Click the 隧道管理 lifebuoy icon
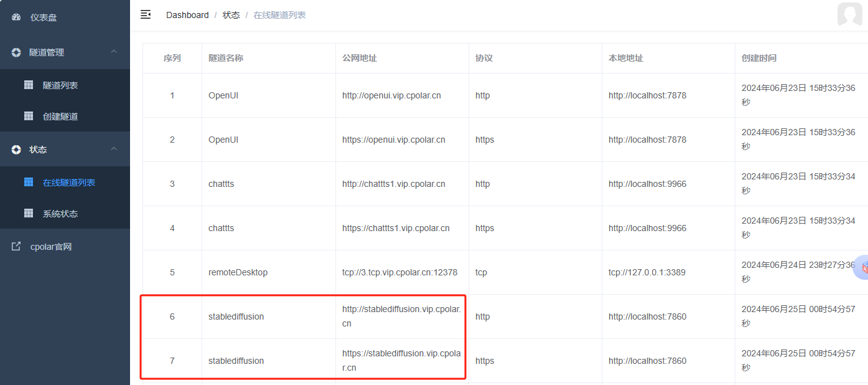 [16, 52]
